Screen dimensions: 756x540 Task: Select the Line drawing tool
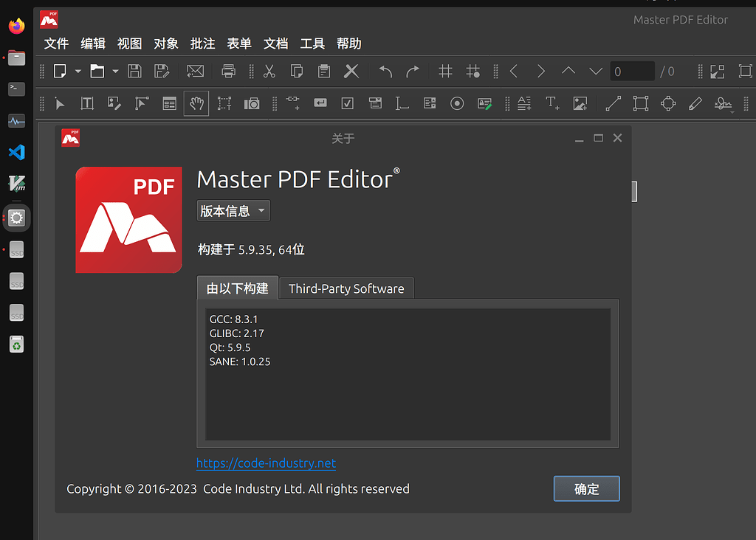[x=614, y=103]
